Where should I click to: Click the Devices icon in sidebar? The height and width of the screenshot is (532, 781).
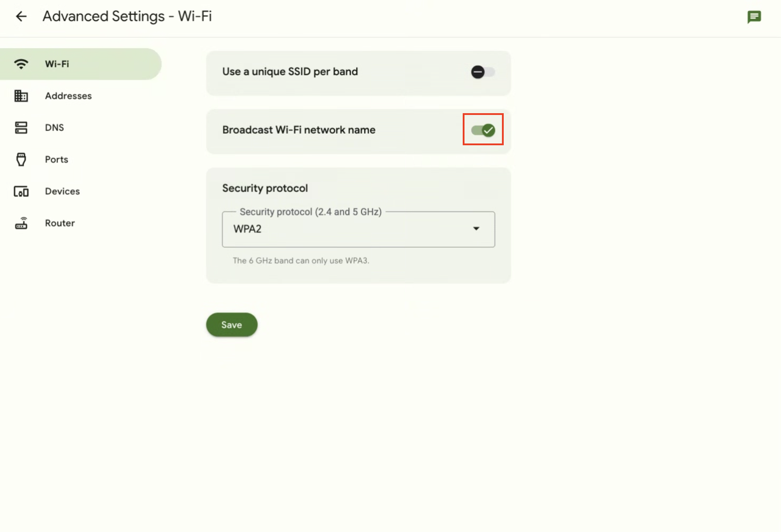(x=21, y=192)
